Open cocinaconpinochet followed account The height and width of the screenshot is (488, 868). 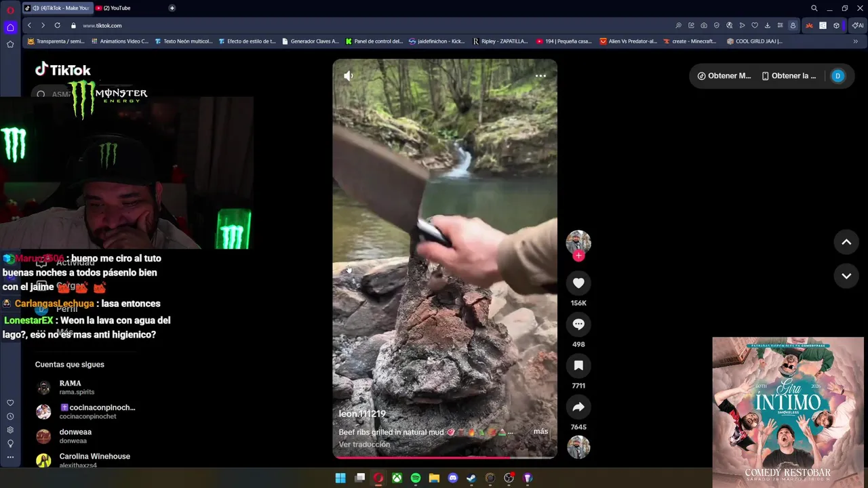(85, 412)
